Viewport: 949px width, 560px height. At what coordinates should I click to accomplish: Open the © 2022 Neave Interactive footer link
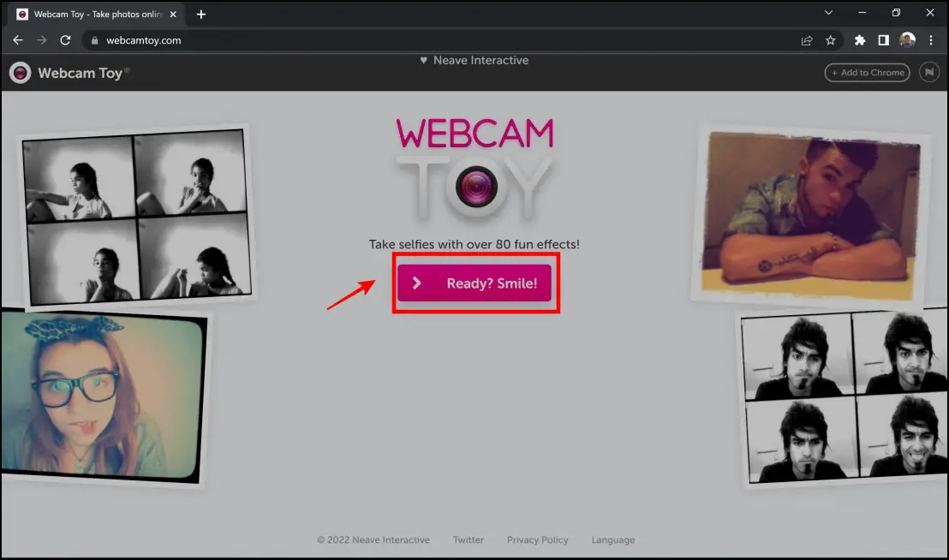pos(373,540)
